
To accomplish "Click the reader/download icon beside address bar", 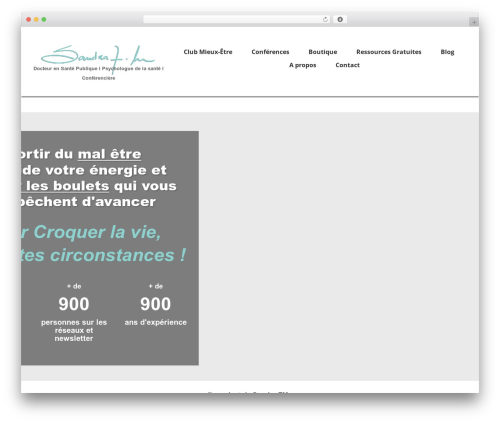I will 340,20.
